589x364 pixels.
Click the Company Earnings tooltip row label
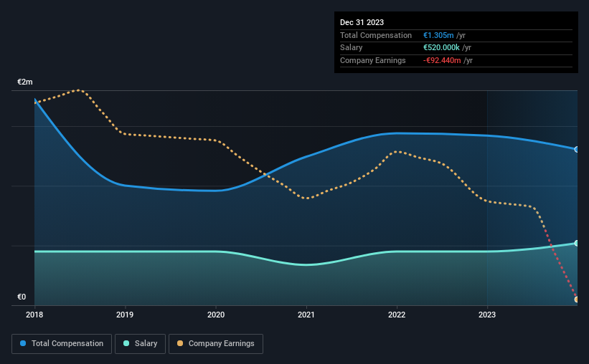(372, 60)
